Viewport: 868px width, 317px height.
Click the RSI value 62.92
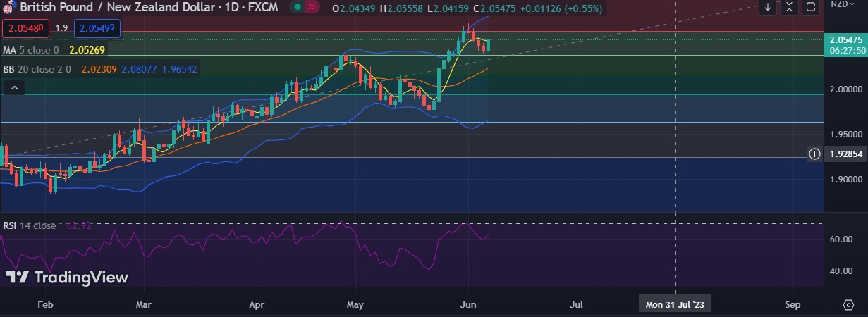(79, 225)
